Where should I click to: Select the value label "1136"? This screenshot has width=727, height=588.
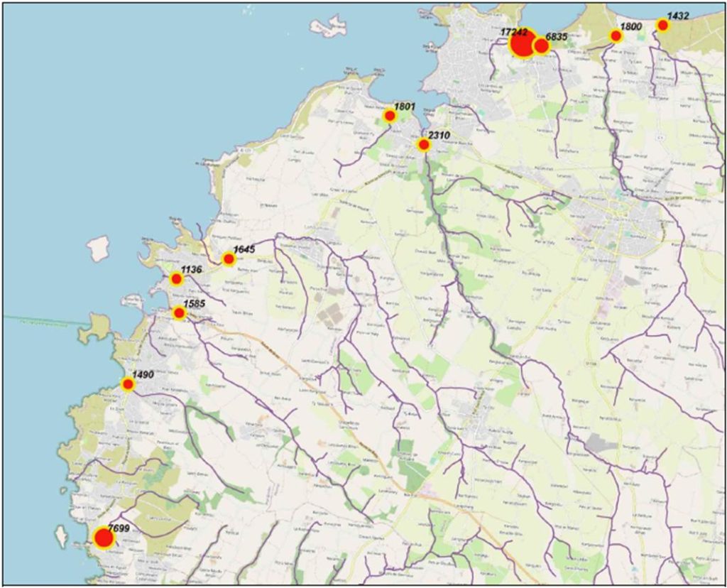192,269
